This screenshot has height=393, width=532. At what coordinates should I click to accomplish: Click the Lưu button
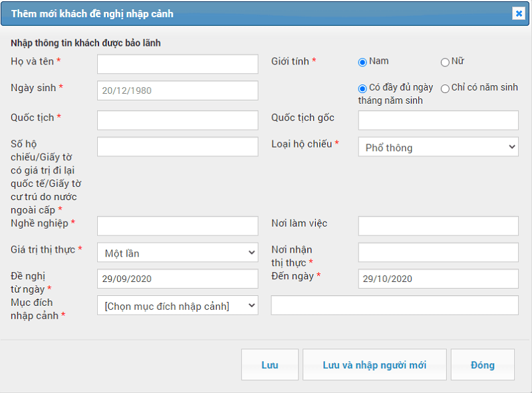269,365
